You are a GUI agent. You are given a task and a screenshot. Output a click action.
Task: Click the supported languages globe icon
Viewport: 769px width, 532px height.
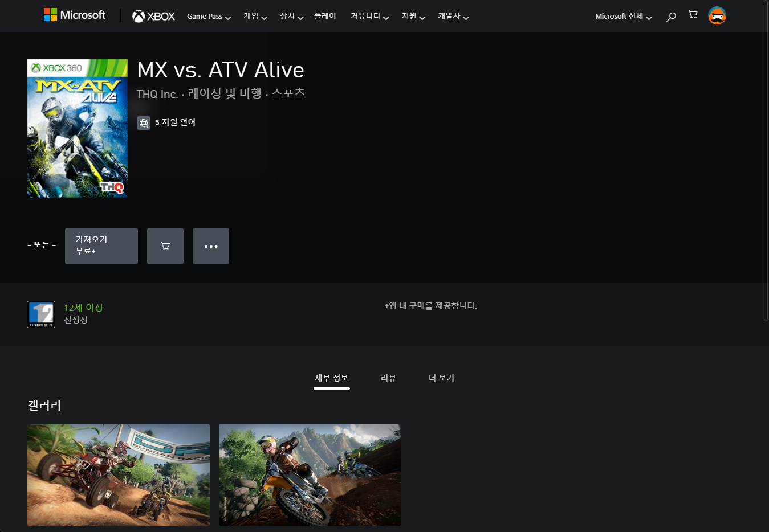click(x=144, y=122)
